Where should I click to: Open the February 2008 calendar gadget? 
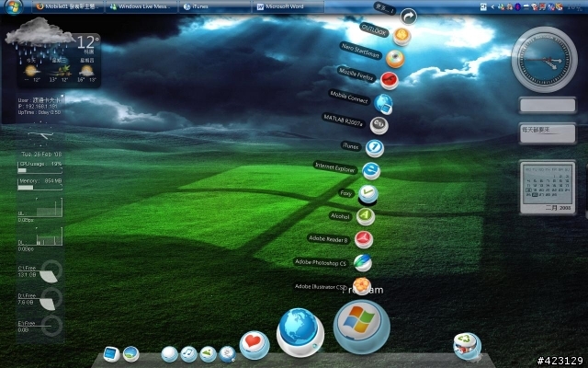(548, 188)
